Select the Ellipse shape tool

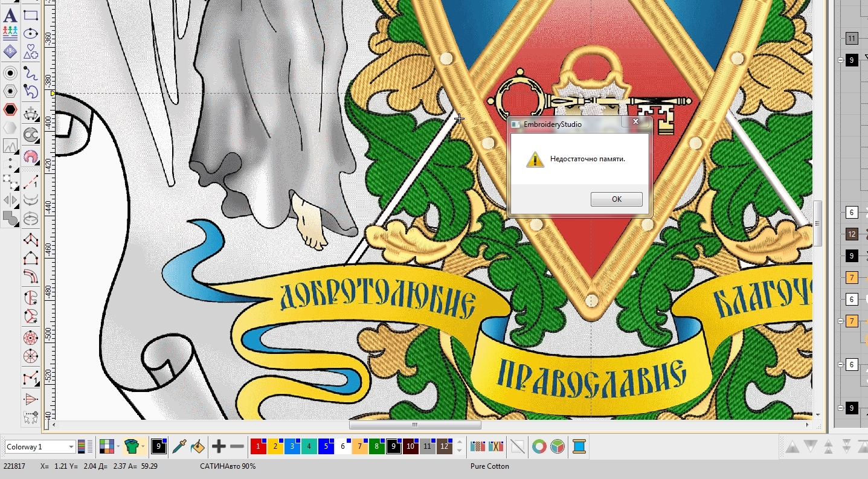tap(31, 34)
